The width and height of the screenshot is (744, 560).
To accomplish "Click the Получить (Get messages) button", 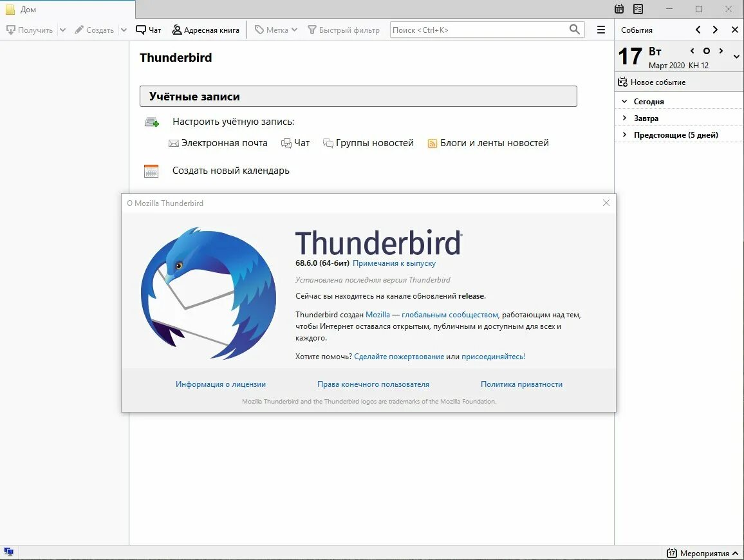I will click(x=30, y=30).
